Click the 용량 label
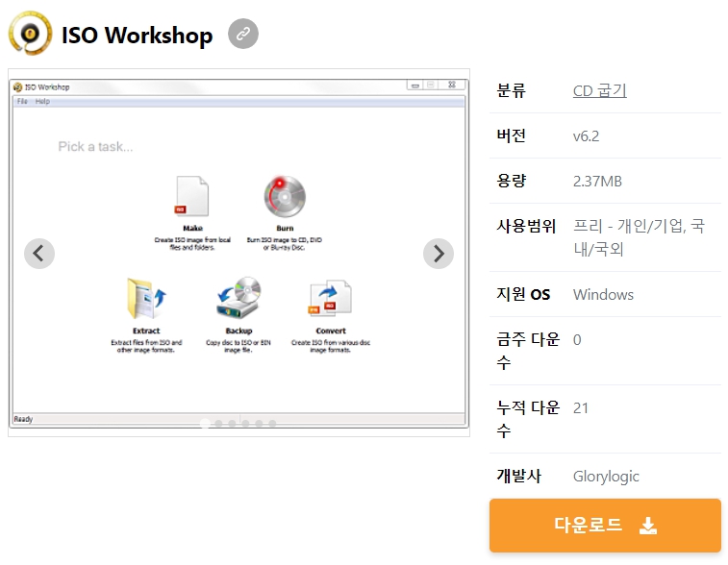Screen dimensions: 728x565 tap(511, 181)
